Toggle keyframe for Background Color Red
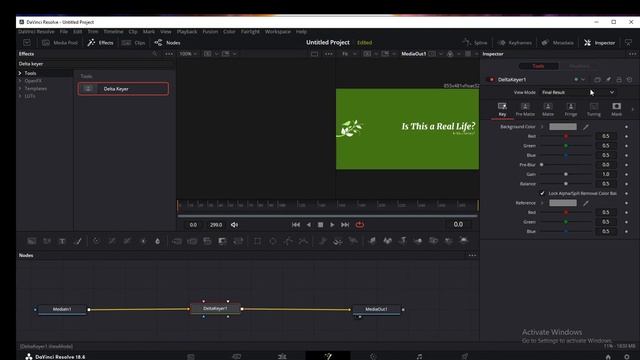The width and height of the screenshot is (640, 360). point(626,136)
